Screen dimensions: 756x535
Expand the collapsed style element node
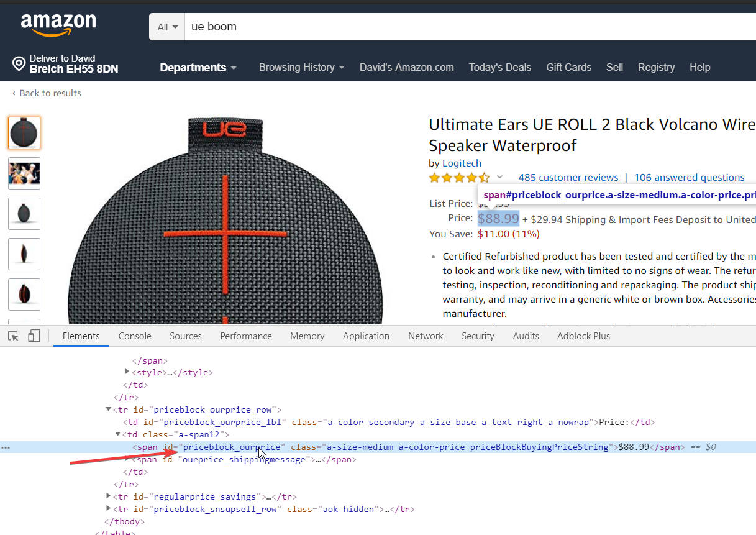tap(127, 372)
